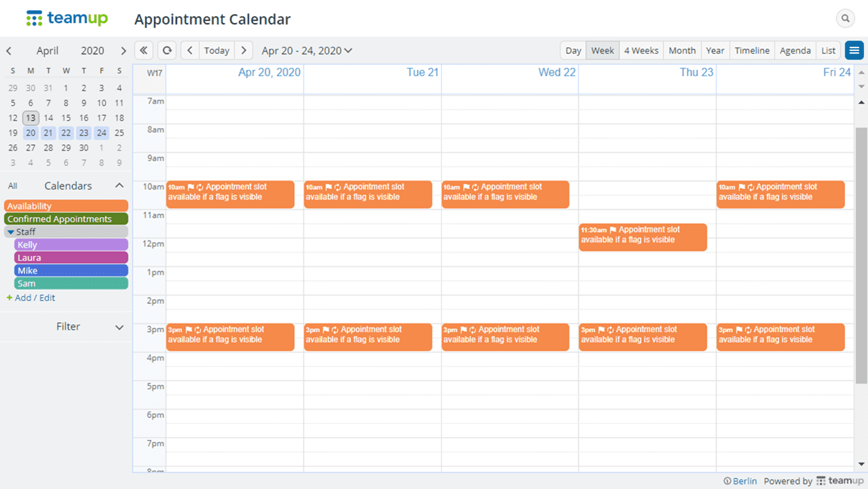Click the refresh calendar icon

[166, 50]
